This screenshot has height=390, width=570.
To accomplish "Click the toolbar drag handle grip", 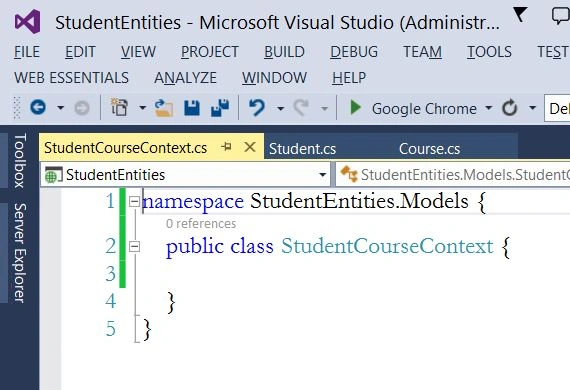I will click(x=17, y=108).
